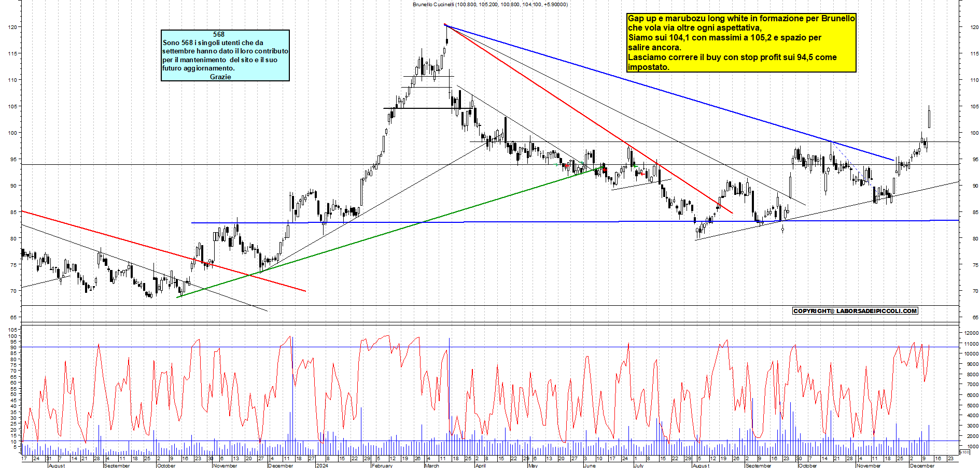The height and width of the screenshot is (468, 980).
Task: Click the 'June' month label on the date axis
Action: click(590, 465)
